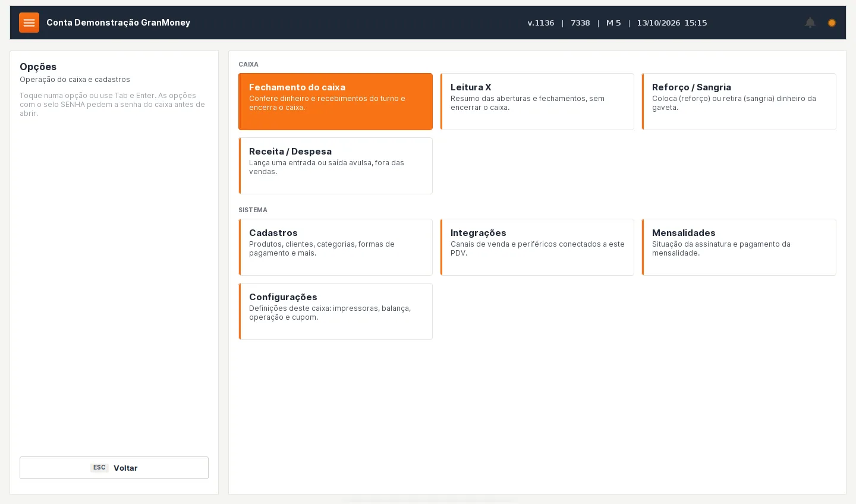Open the orange hamburger menu

pos(29,23)
